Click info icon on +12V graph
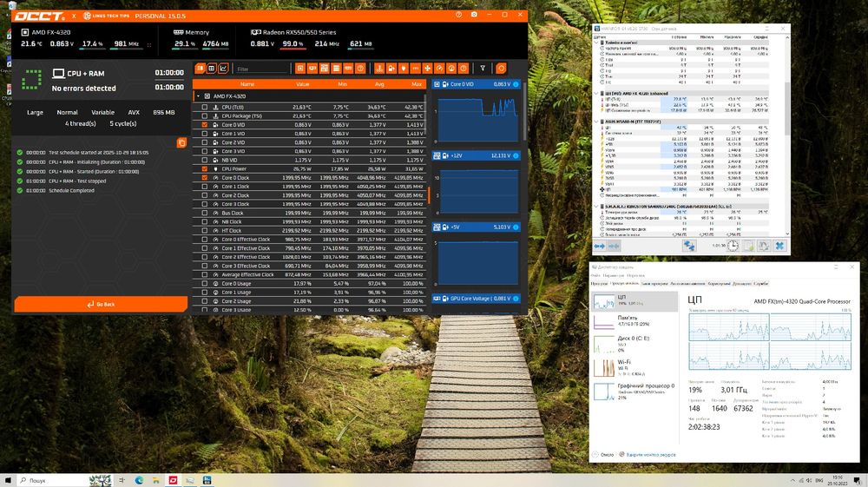The image size is (868, 487). coord(516,155)
